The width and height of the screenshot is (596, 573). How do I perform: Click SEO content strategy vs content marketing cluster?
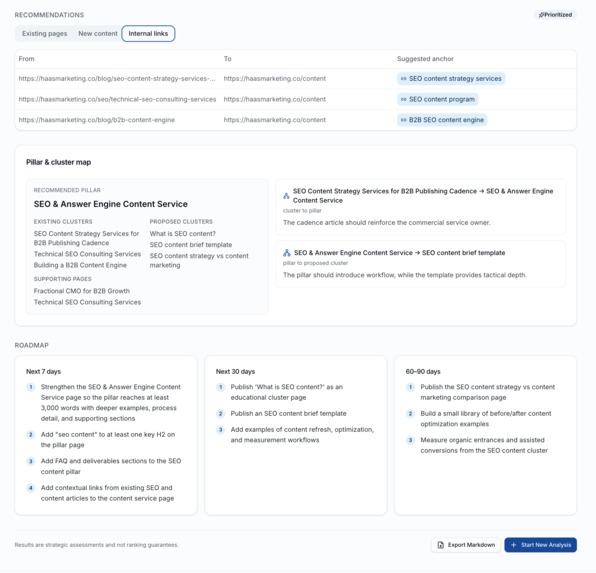pyautogui.click(x=199, y=260)
